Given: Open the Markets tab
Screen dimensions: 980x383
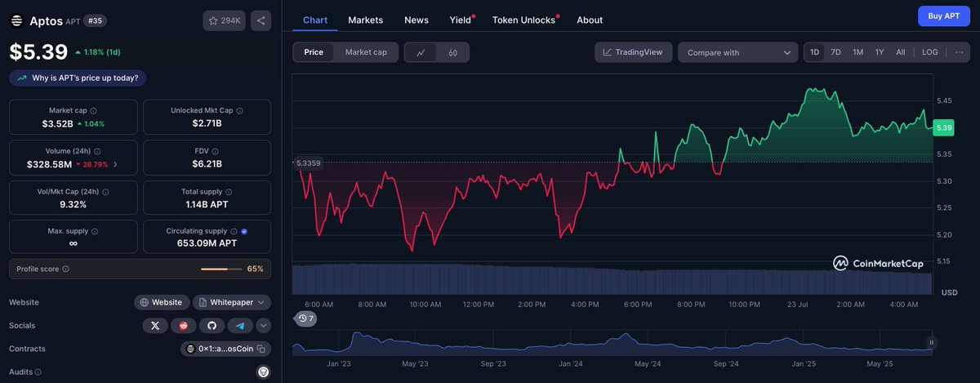Looking at the screenshot, I should click(365, 20).
